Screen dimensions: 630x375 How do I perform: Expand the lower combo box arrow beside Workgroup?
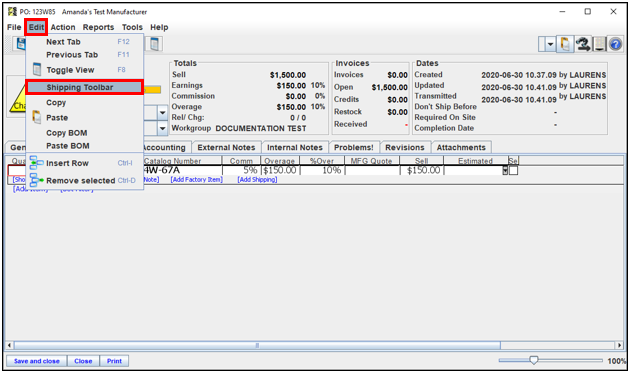click(x=162, y=129)
